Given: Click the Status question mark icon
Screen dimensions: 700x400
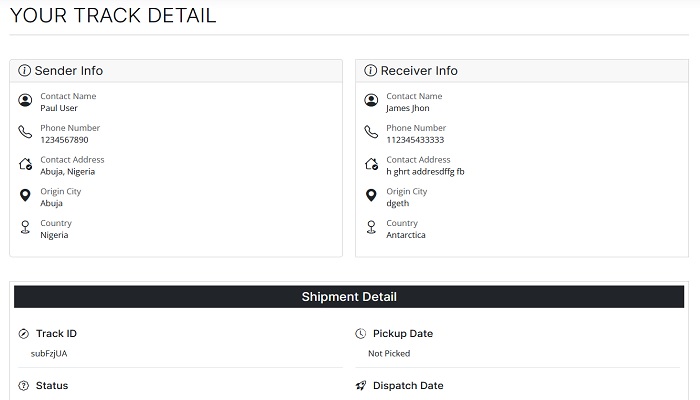Looking at the screenshot, I should click(x=24, y=386).
